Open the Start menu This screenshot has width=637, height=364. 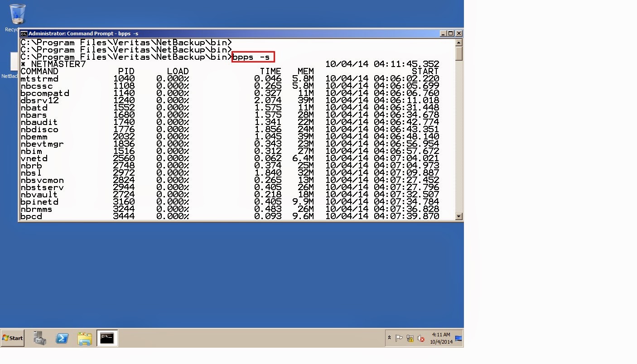click(12, 338)
